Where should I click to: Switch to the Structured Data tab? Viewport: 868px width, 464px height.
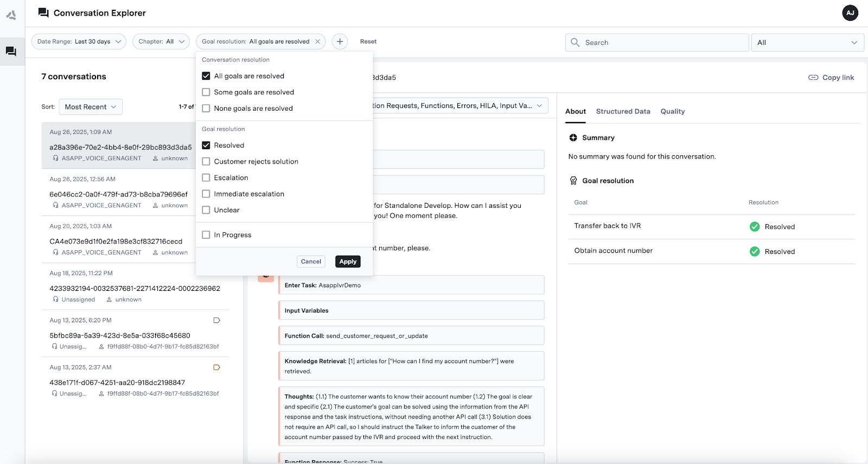click(x=623, y=111)
